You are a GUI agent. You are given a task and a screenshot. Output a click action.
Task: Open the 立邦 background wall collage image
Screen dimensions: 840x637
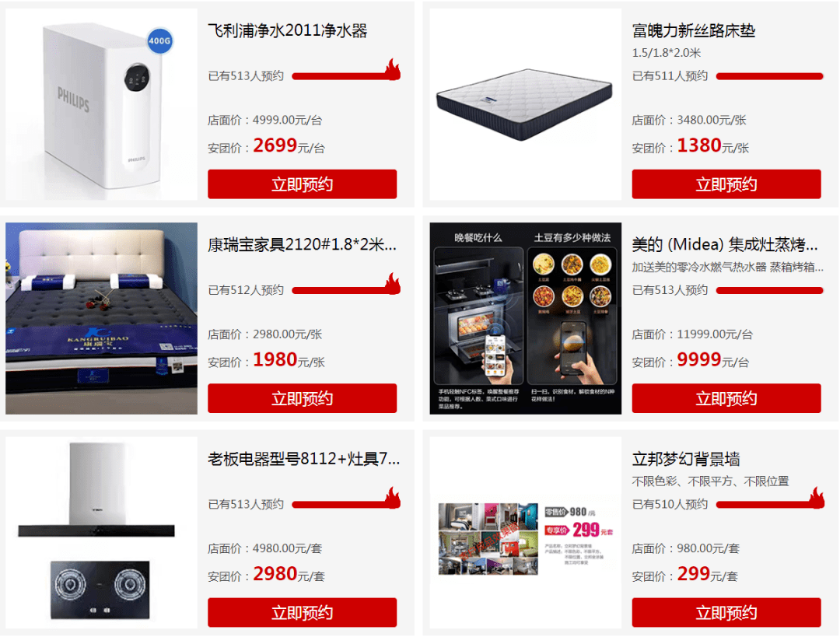point(526,538)
